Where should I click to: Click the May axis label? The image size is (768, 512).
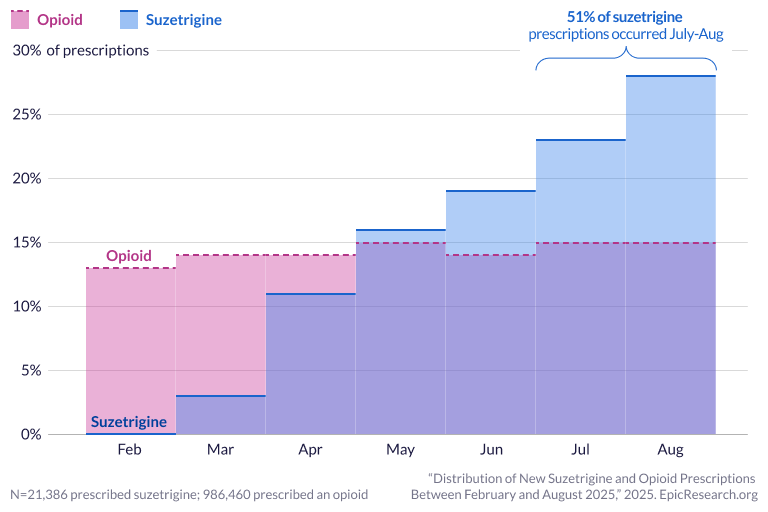[x=400, y=449]
